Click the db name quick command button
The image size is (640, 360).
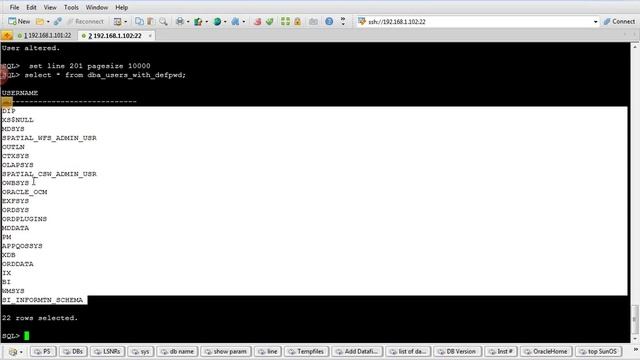[178, 351]
